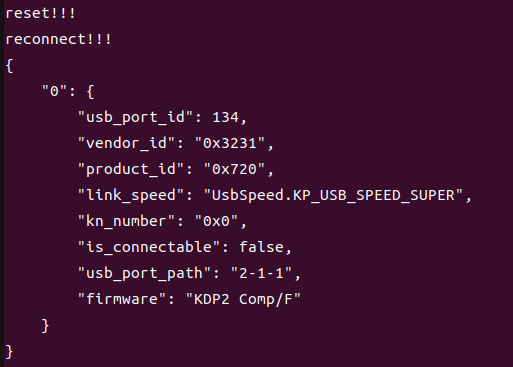Screen dimensions: 513x367
Task: Click the final closing brace of JSON
Action: click(x=9, y=352)
